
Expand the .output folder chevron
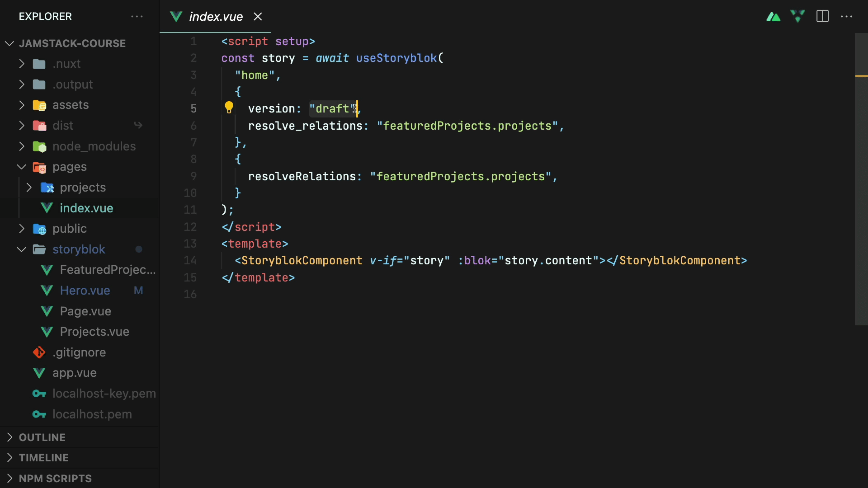pos(21,84)
